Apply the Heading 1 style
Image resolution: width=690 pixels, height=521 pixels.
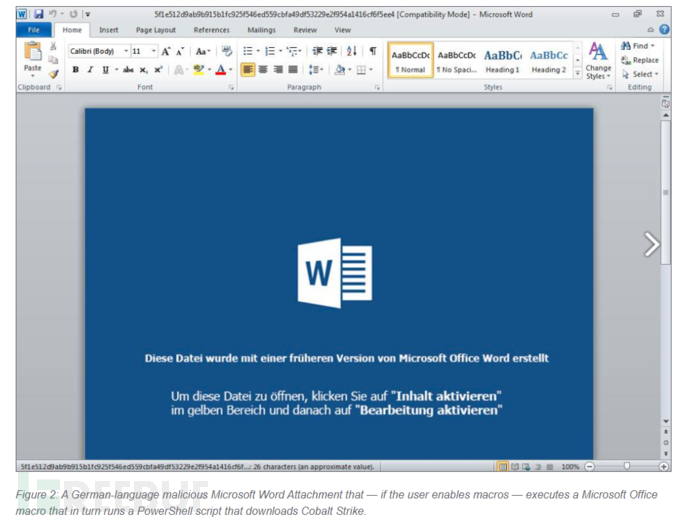[503, 61]
